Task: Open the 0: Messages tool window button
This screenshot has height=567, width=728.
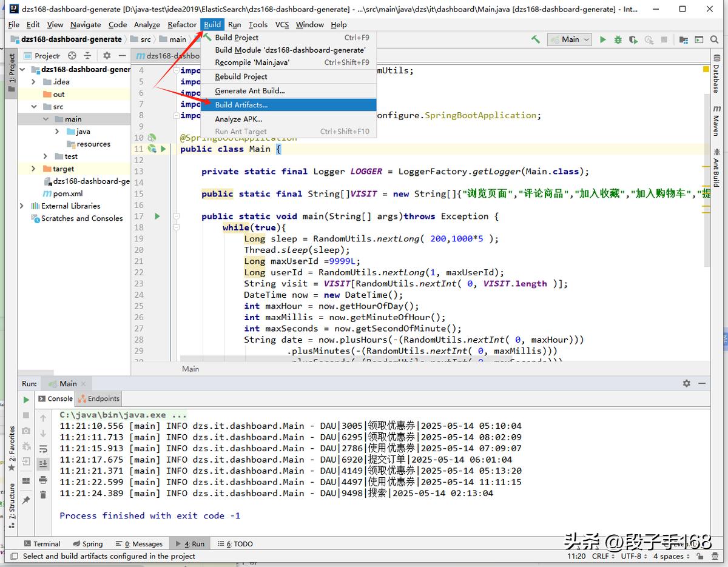Action: pyautogui.click(x=139, y=544)
